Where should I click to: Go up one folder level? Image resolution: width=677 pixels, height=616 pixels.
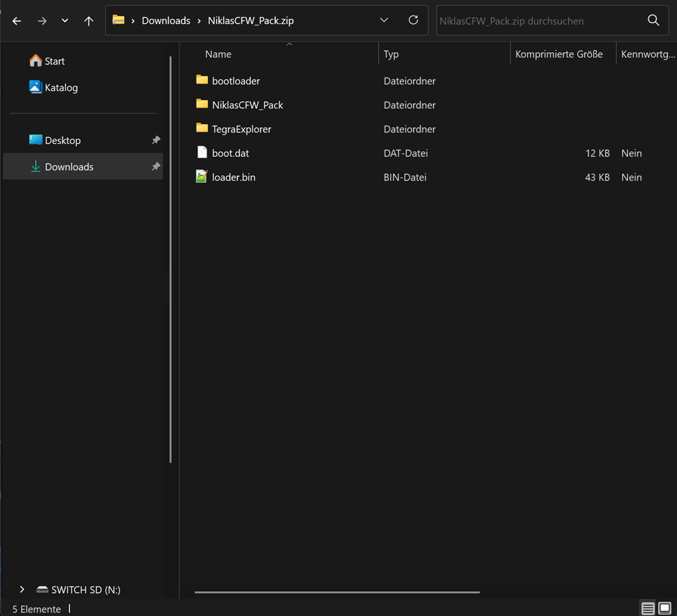coord(89,21)
